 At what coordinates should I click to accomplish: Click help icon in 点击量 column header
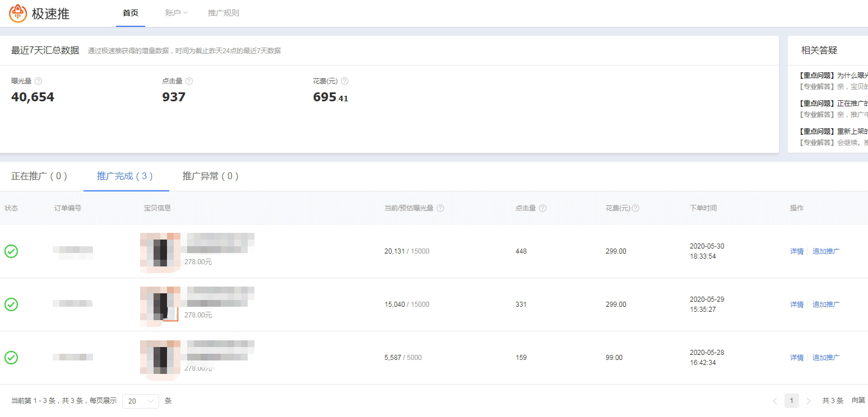click(x=542, y=208)
